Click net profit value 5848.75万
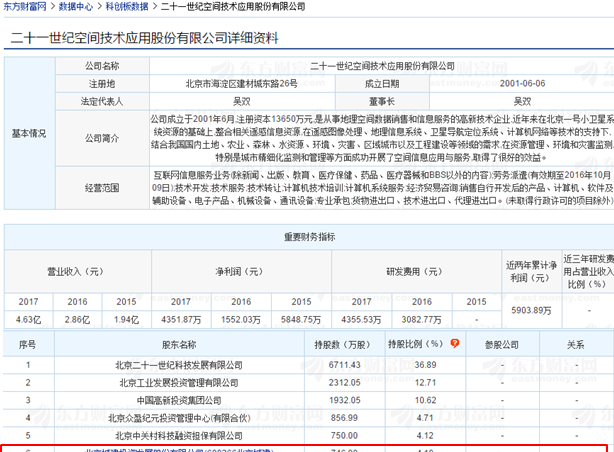This screenshot has width=614, height=452. (x=301, y=320)
